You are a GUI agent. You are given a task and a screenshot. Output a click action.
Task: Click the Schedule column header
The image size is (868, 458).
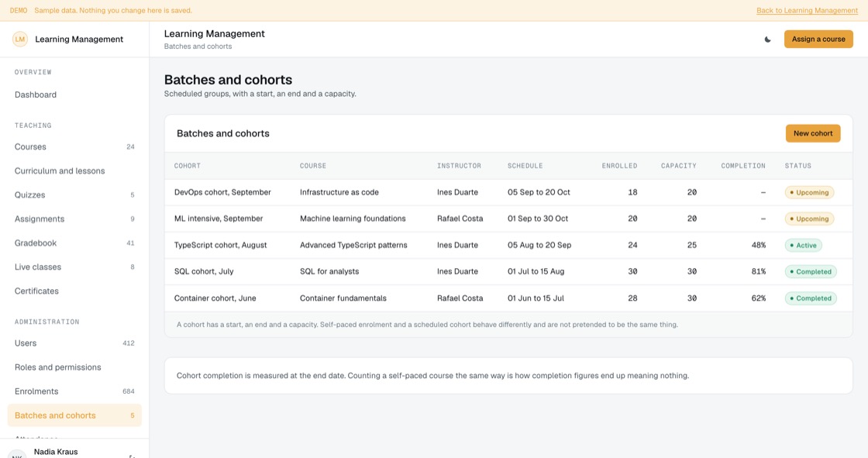(x=525, y=166)
